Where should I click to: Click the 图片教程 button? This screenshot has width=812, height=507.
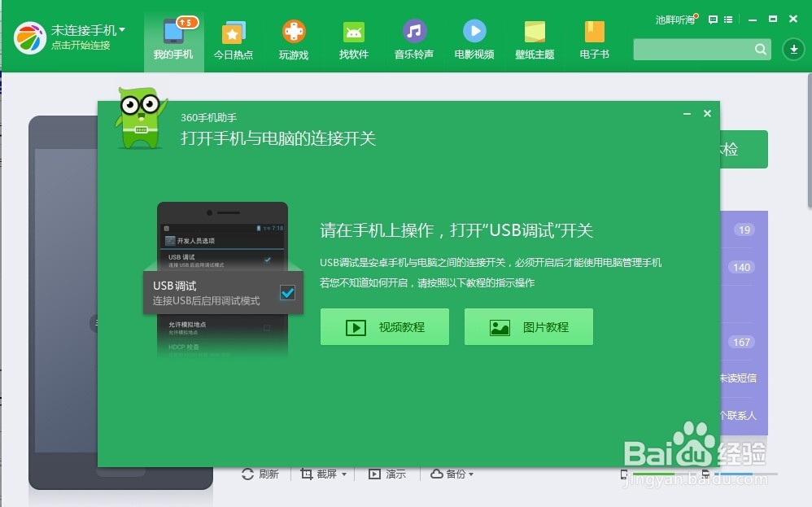point(529,327)
